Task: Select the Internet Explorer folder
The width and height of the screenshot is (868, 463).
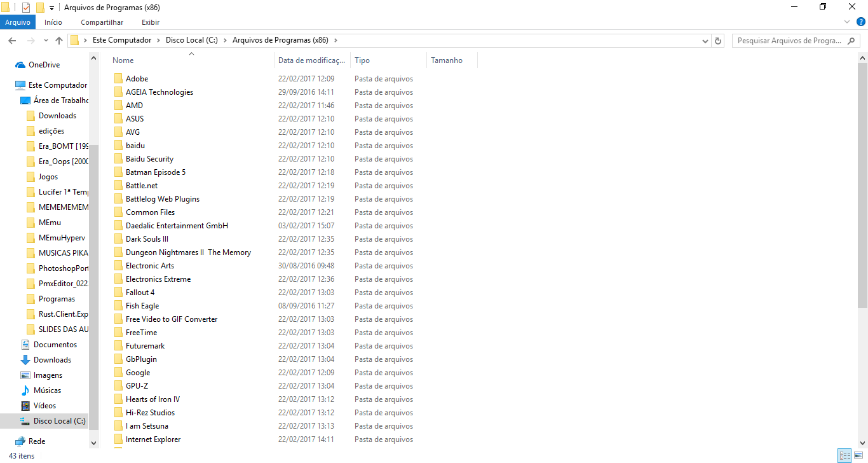Action: pos(153,439)
